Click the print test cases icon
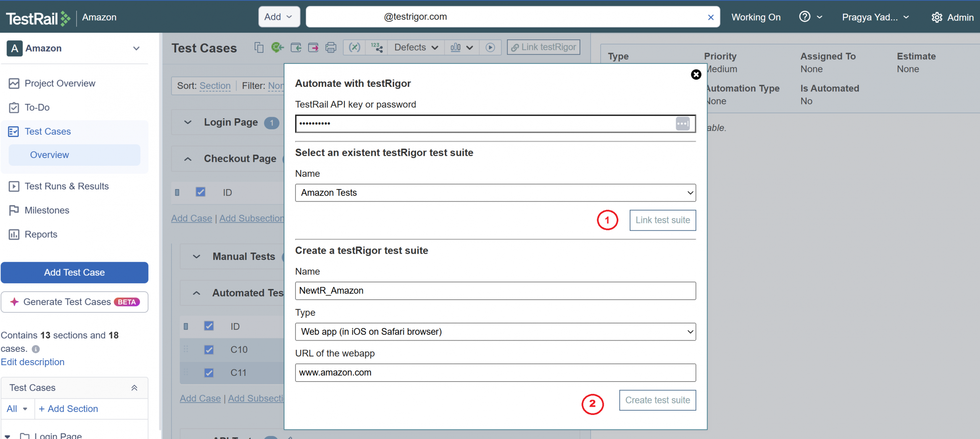The width and height of the screenshot is (980, 439). pyautogui.click(x=331, y=47)
